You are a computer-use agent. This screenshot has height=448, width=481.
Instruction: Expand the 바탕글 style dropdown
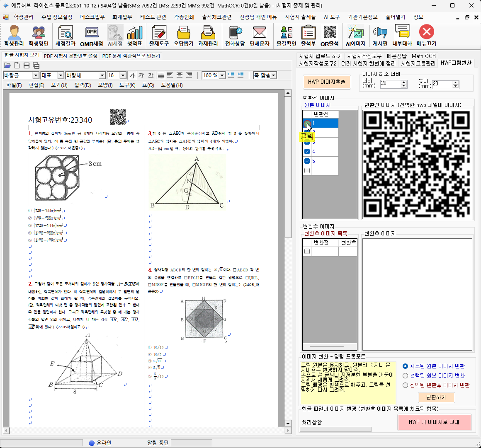pos(36,75)
